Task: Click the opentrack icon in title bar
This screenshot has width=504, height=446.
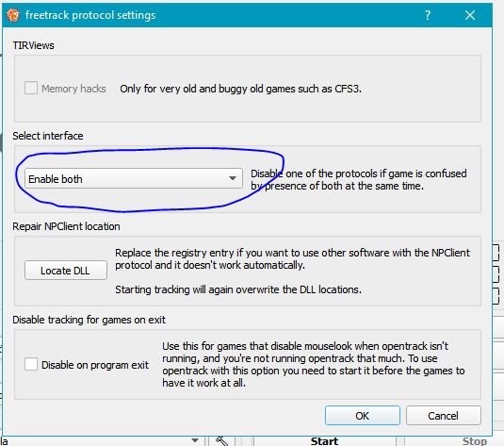Action: point(13,15)
